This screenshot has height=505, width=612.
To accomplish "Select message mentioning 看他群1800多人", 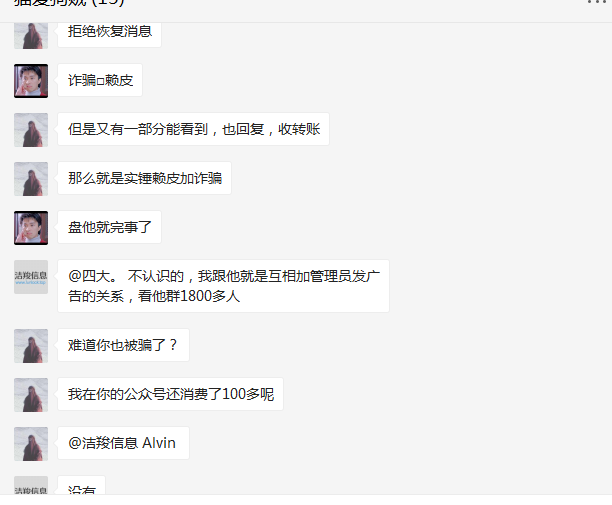I will [223, 286].
